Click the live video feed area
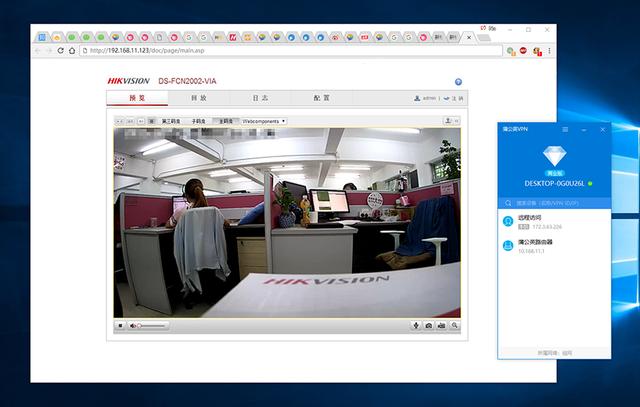The width and height of the screenshot is (640, 407). pos(287,222)
